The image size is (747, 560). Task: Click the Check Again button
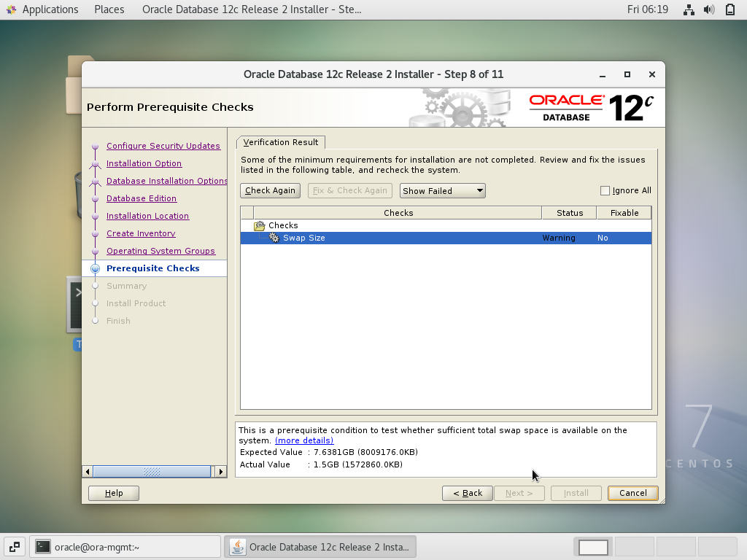270,190
